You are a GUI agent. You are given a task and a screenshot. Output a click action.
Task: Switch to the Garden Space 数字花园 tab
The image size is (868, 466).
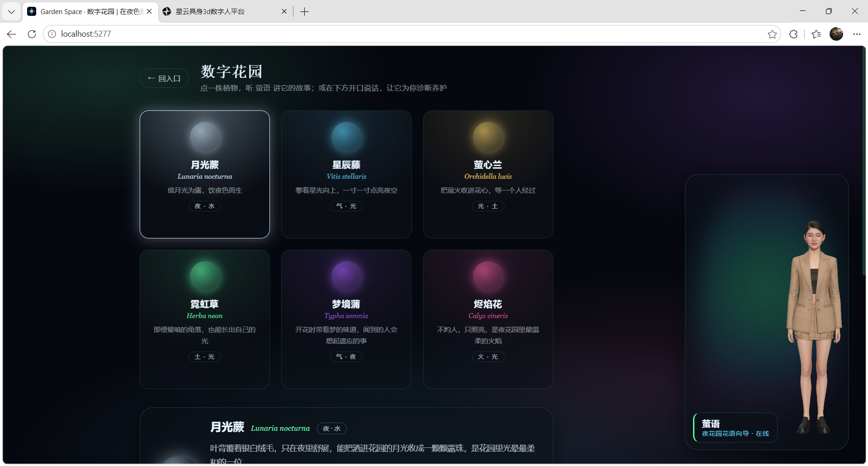91,12
